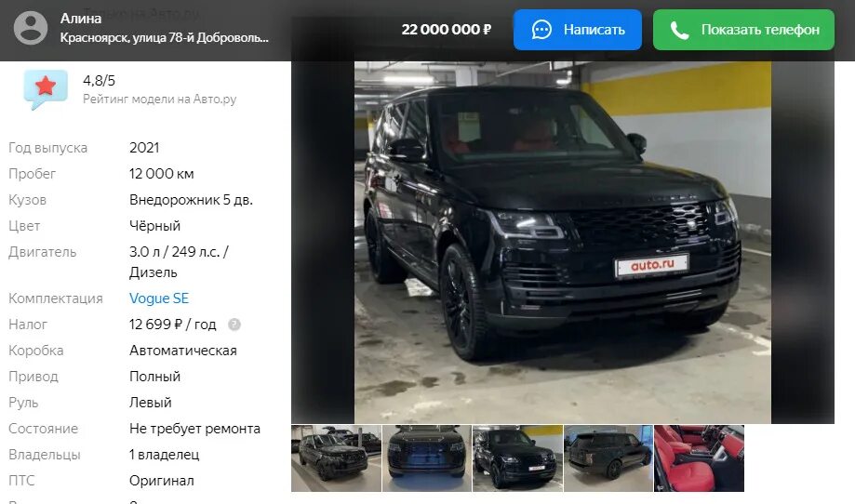Screen dimensions: 855x504
Task: Select the rear side view thumbnail
Action: coord(608,458)
